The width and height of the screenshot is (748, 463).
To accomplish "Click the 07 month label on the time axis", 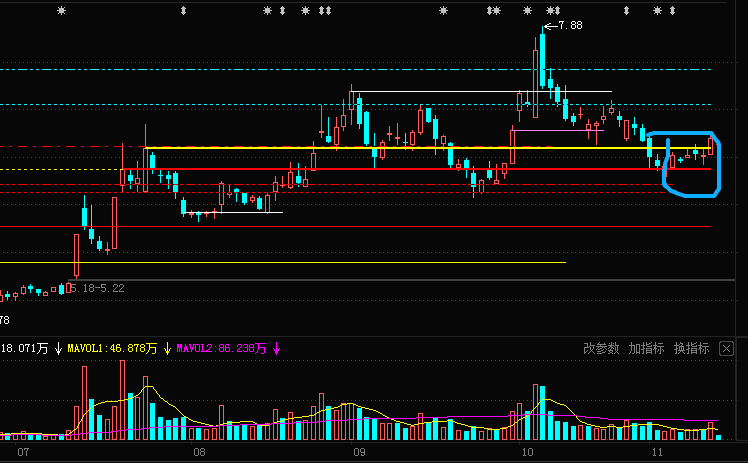I will (x=23, y=452).
